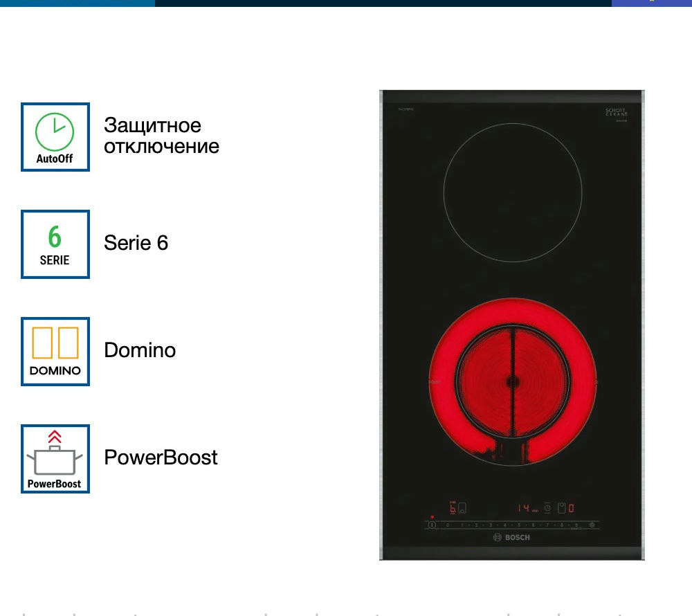The width and height of the screenshot is (692, 616).
Task: Set power level 5 on the touch slider
Action: pyautogui.click(x=519, y=525)
